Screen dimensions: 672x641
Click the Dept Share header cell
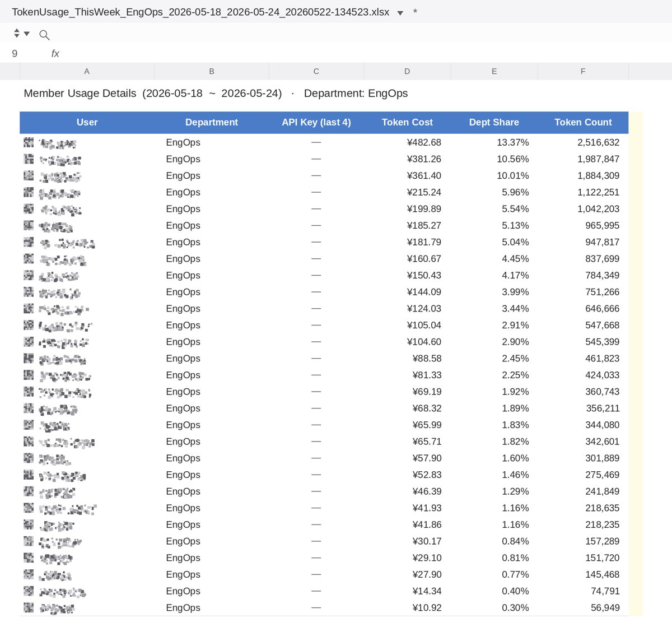(x=494, y=122)
